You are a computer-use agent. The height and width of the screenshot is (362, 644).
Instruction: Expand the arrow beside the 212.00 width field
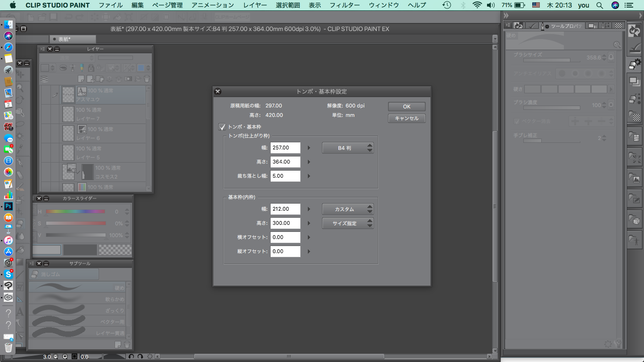(x=309, y=209)
